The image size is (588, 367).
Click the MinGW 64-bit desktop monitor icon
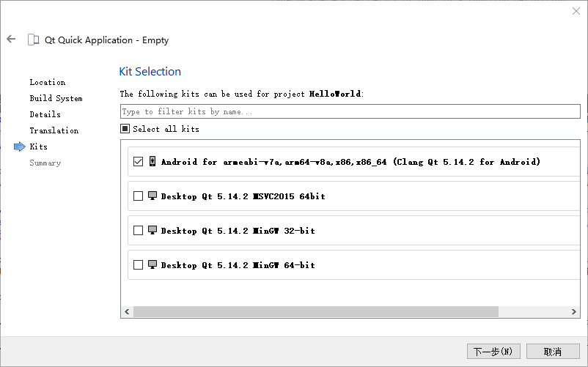pos(152,264)
